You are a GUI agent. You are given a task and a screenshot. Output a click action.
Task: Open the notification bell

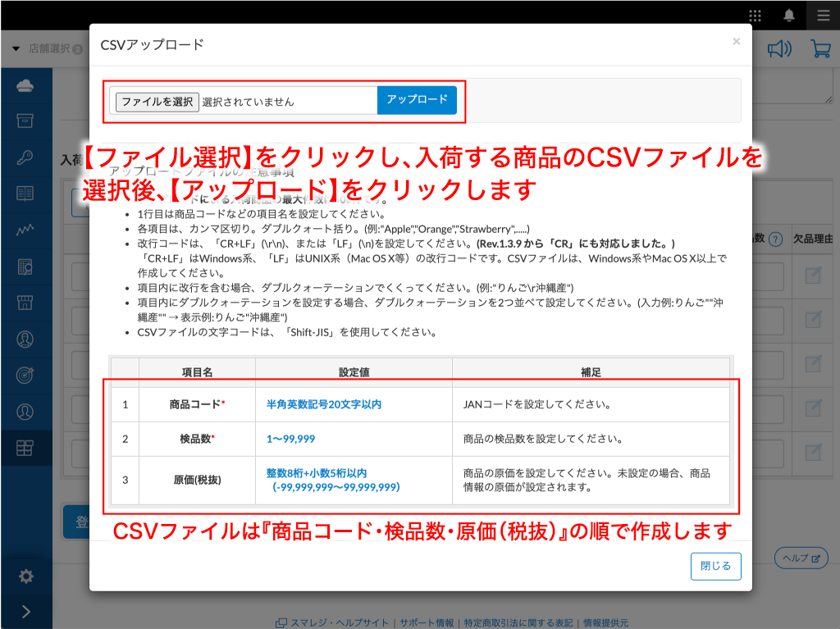(789, 15)
